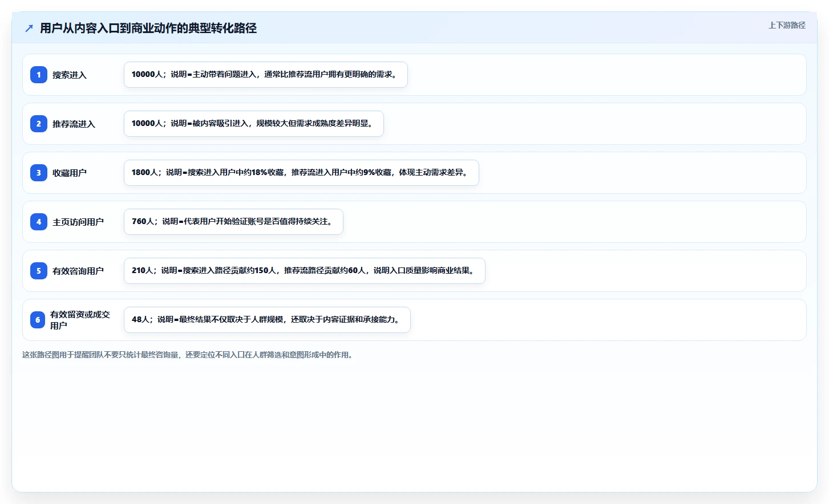Select the 上下游路径 label in the header
This screenshot has height=504, width=829.
[x=787, y=25]
